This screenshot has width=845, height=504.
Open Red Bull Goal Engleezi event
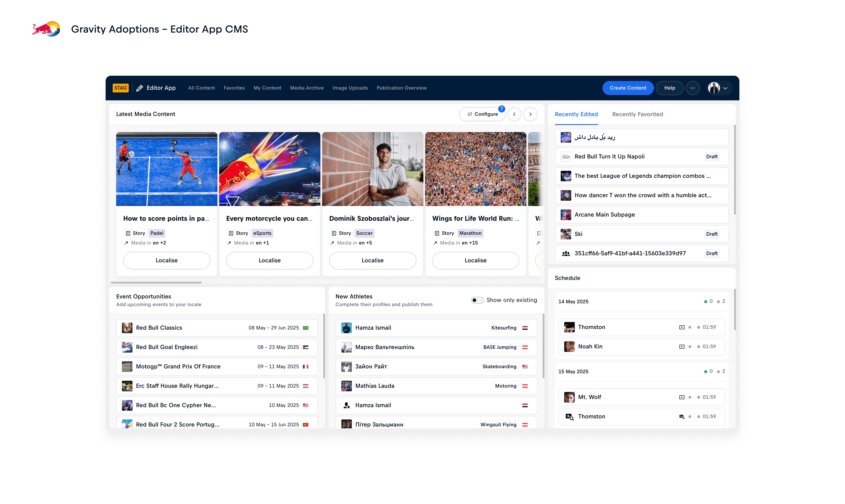click(x=217, y=347)
